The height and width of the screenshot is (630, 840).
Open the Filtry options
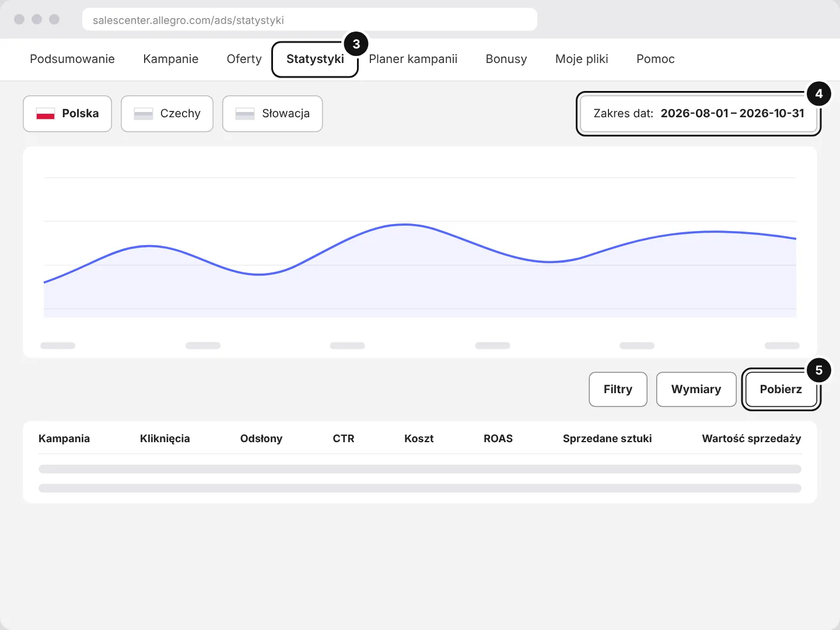[x=618, y=389]
